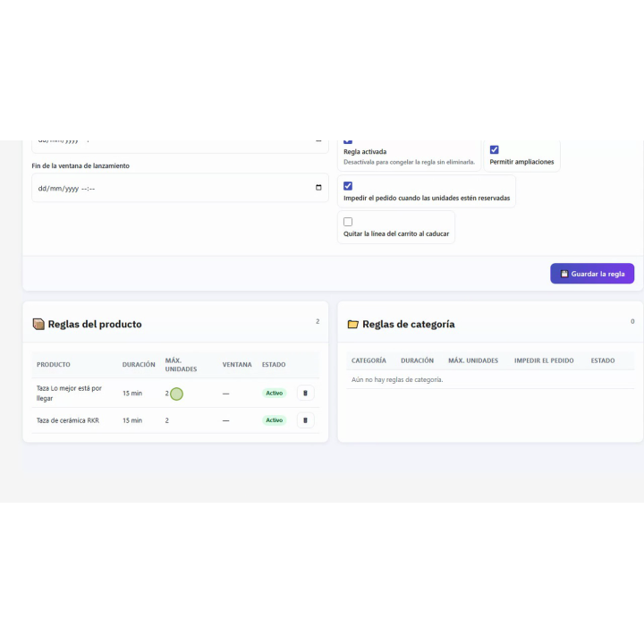The image size is (644, 644).
Task: Click the Estado column header in category rules
Action: [603, 360]
